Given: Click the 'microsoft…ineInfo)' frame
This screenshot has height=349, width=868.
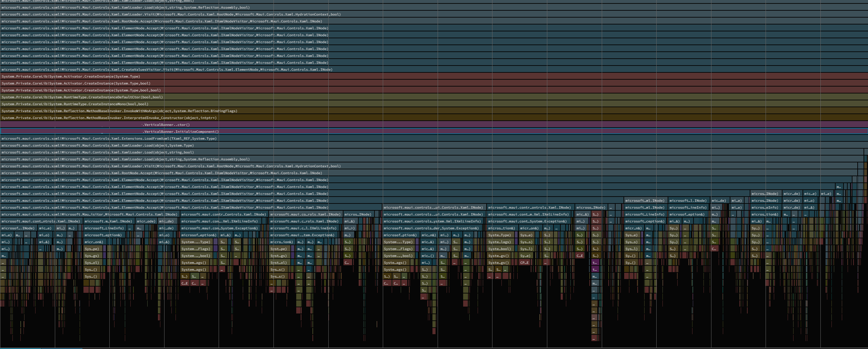Looking at the screenshot, I should coord(688,207).
